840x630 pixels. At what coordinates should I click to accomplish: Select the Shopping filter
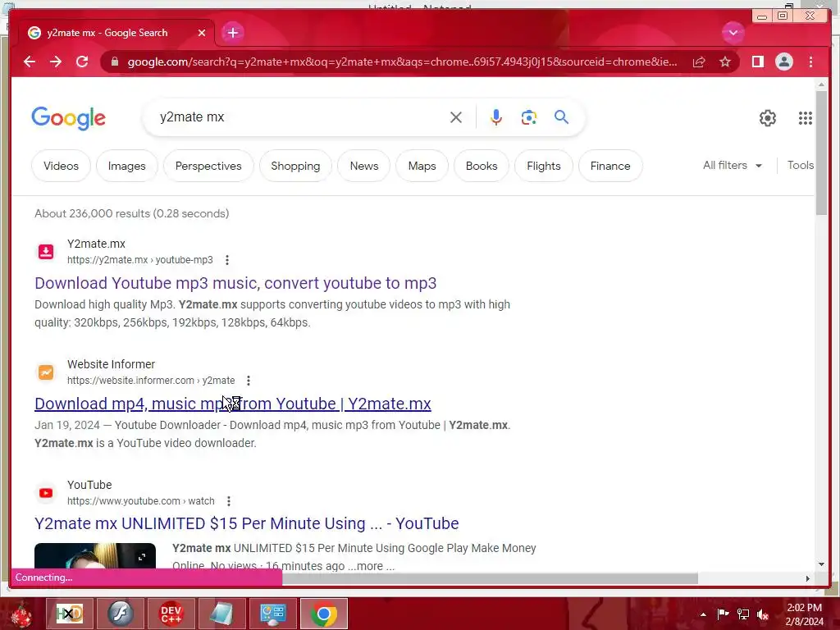(x=295, y=166)
